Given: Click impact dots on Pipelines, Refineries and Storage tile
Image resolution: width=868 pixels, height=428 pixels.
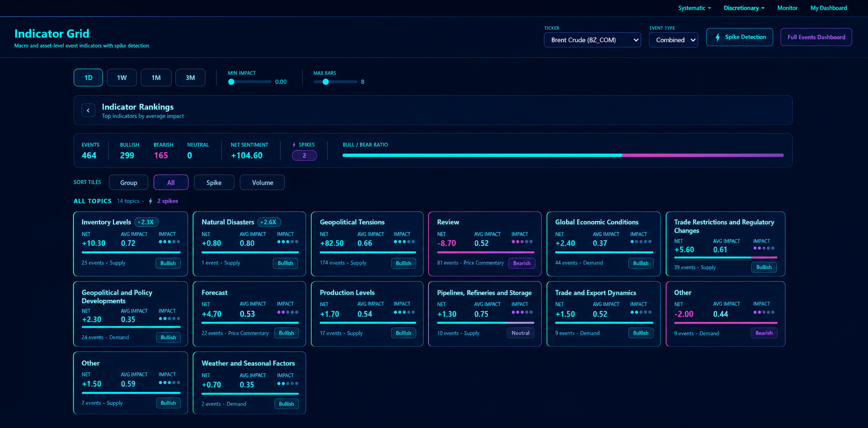Looking at the screenshot, I should (x=522, y=312).
